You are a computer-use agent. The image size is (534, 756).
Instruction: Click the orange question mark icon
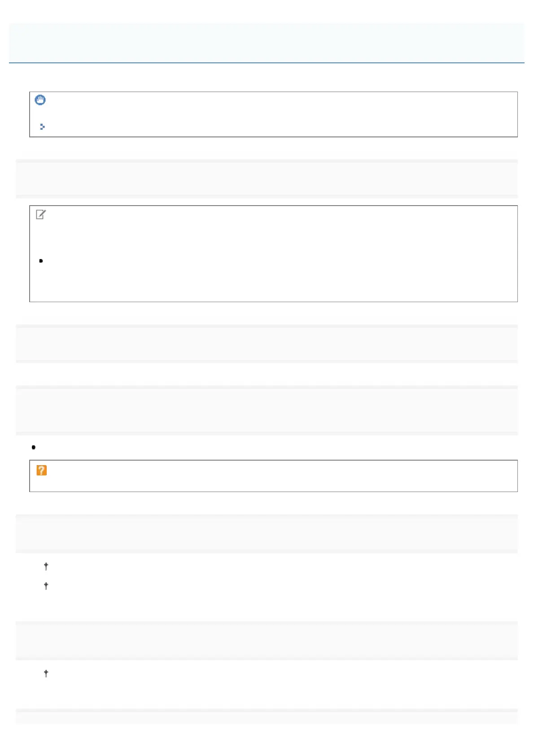tap(42, 470)
